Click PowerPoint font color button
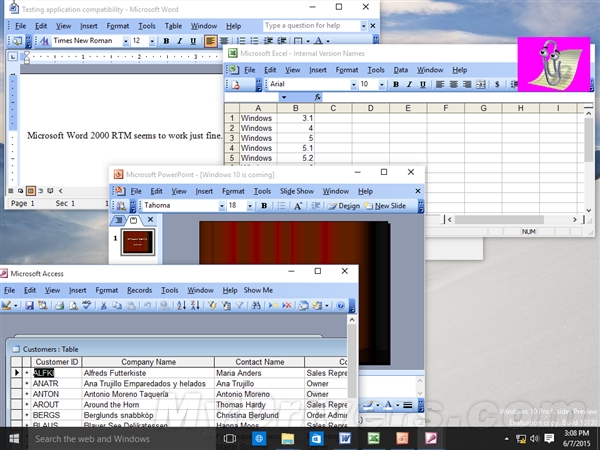This screenshot has width=600, height=450. point(388,405)
